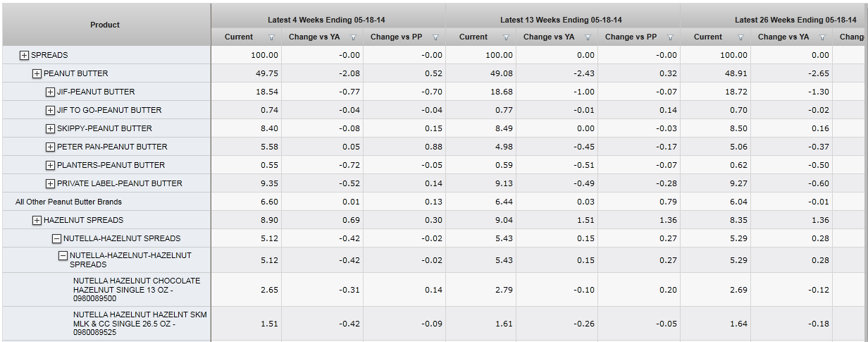This screenshot has height=342, width=868.
Task: Expand the SKIPPY-PEANUT BUTTER brand
Action: [50, 128]
